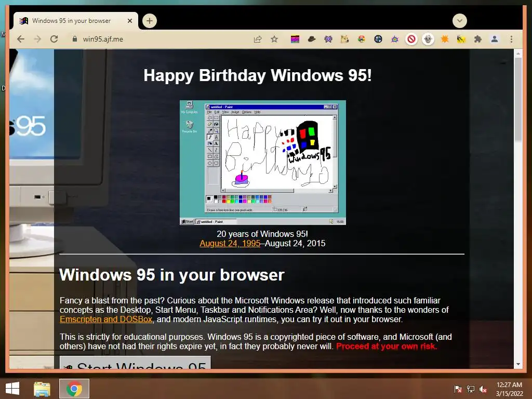Open the colorful mushroom extension icon
This screenshot has width=532, height=399.
point(362,39)
